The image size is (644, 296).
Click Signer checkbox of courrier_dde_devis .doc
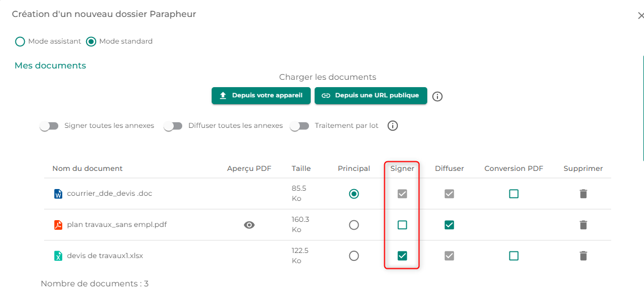point(402,194)
